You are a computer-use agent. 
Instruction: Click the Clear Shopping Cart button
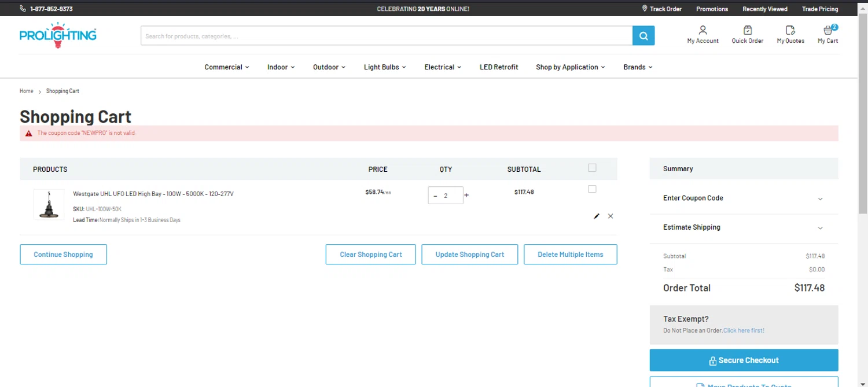coord(371,255)
